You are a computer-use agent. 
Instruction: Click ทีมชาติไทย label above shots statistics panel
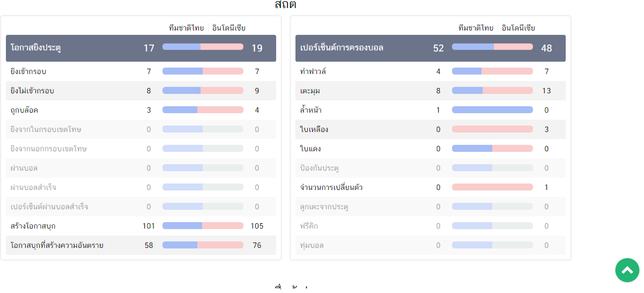(x=186, y=28)
